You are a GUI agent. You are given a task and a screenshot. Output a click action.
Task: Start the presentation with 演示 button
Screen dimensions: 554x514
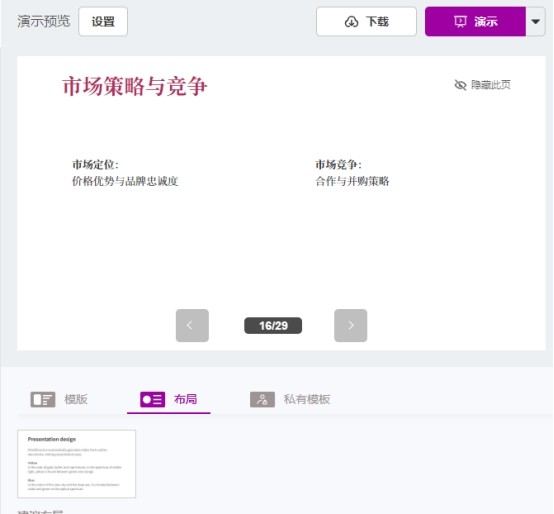[x=475, y=22]
